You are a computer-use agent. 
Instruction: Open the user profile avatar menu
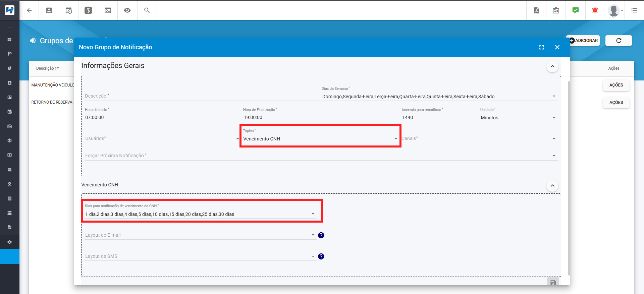pos(615,10)
